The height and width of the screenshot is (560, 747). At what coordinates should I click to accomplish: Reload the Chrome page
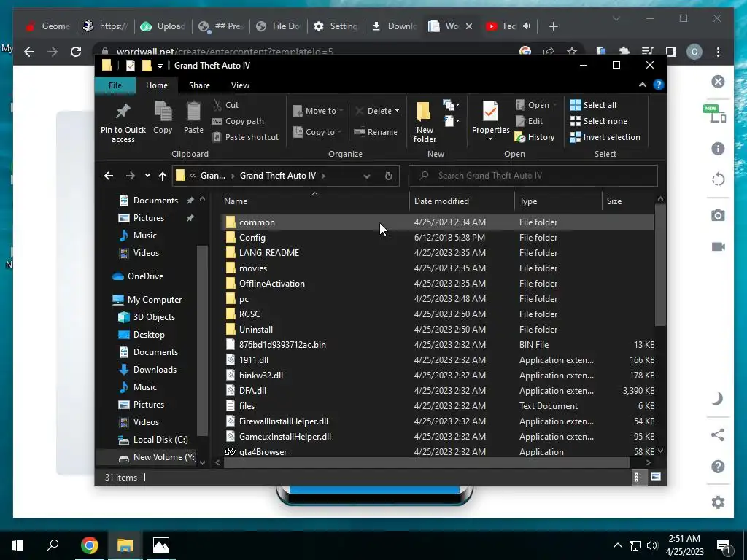pyautogui.click(x=76, y=52)
